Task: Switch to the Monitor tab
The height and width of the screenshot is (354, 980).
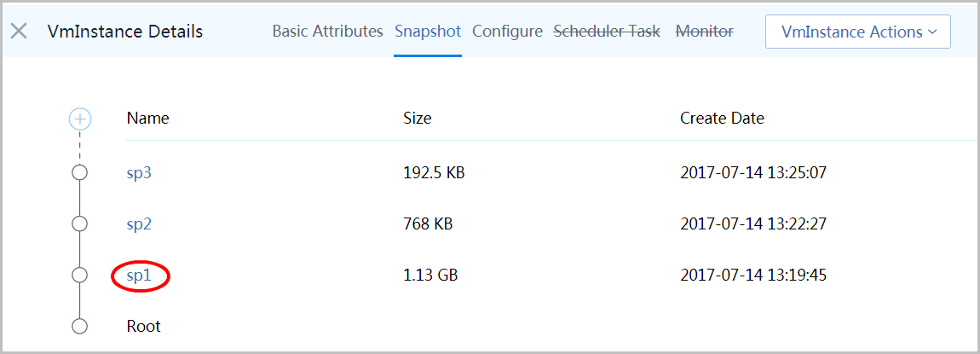Action: pos(705,32)
